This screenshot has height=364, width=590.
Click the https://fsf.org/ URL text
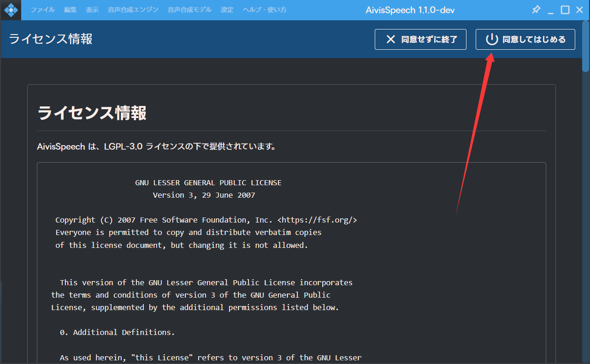[317, 220]
